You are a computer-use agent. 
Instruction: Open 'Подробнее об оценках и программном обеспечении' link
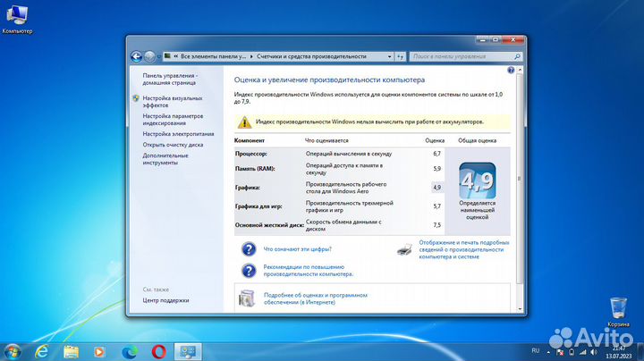(316, 298)
